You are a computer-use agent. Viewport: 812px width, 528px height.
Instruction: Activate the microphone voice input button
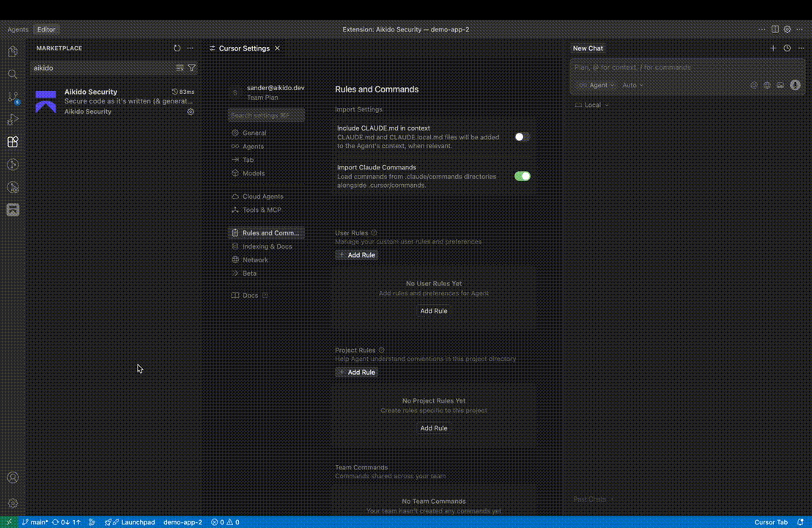pyautogui.click(x=795, y=85)
